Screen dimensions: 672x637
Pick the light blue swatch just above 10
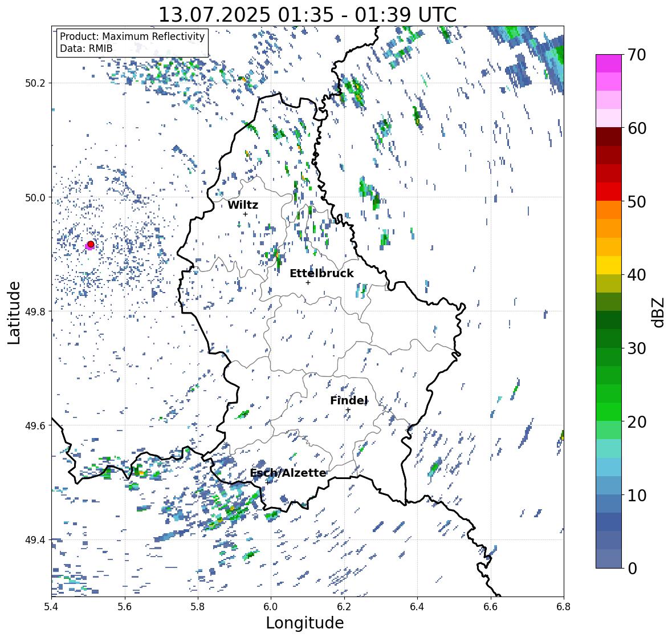609,485
